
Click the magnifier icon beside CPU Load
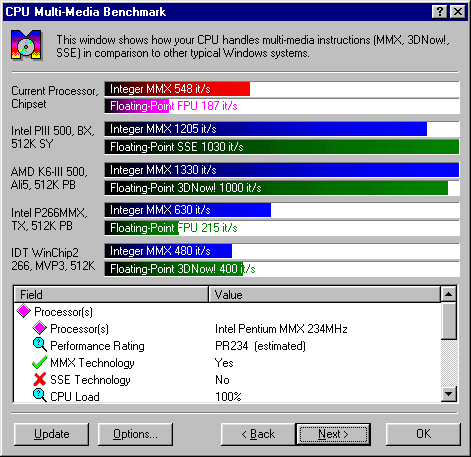click(40, 396)
